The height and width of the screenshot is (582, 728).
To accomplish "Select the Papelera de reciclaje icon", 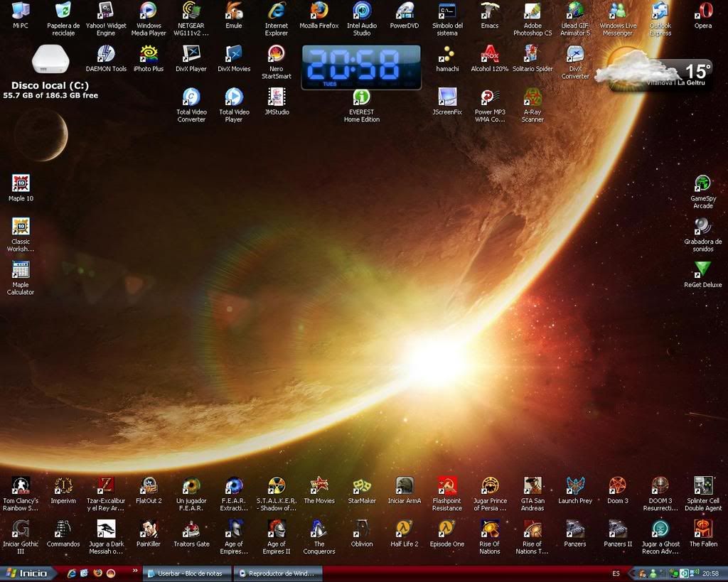I will click(x=63, y=11).
